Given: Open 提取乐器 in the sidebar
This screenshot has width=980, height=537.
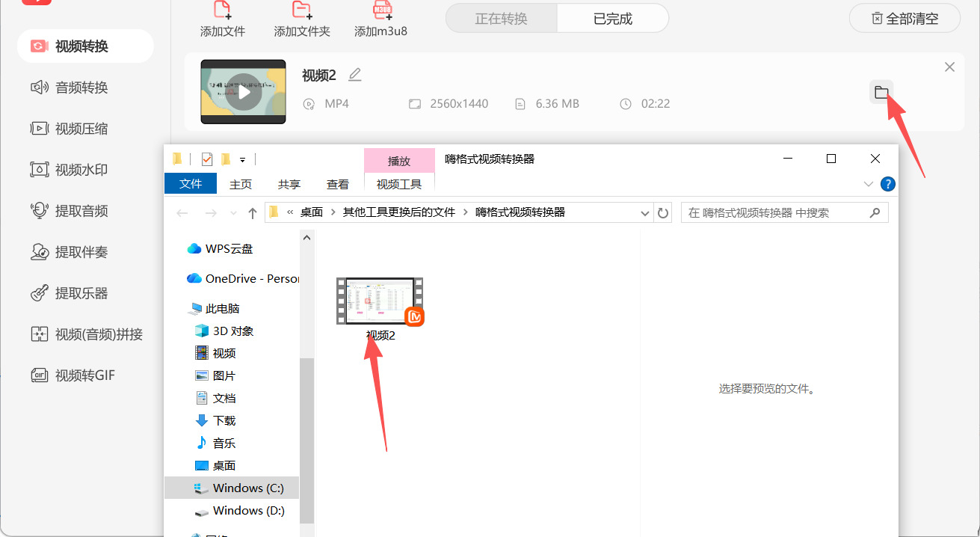Looking at the screenshot, I should (70, 293).
